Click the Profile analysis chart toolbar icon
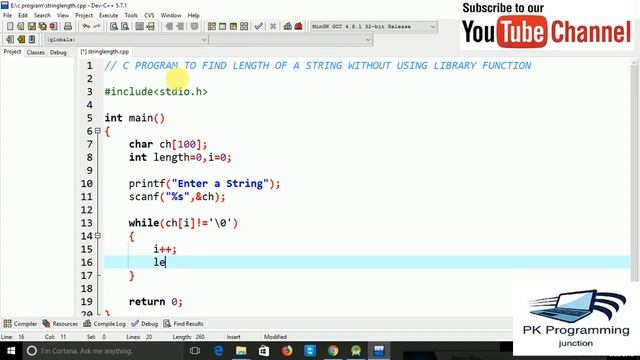Screen dimensions: 640x360 (288, 27)
